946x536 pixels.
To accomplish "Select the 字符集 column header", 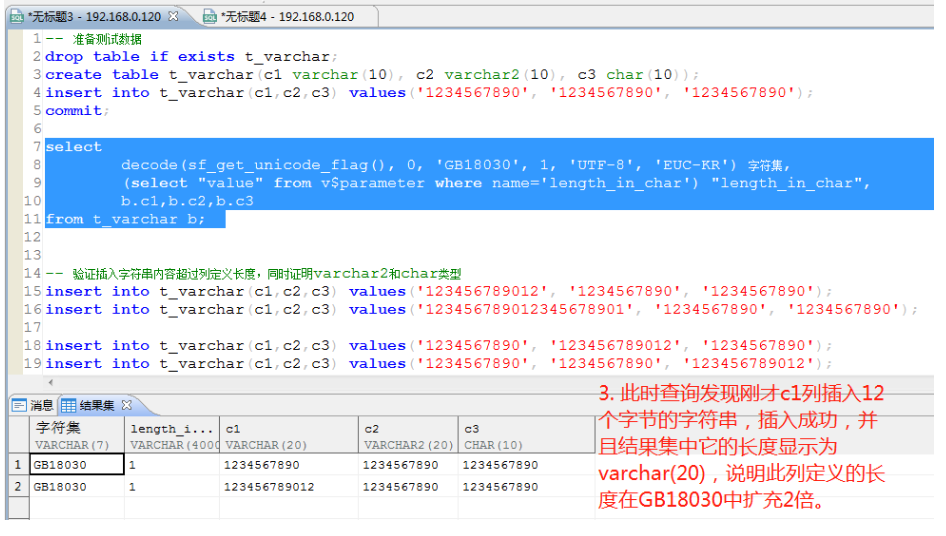I will tap(77, 436).
